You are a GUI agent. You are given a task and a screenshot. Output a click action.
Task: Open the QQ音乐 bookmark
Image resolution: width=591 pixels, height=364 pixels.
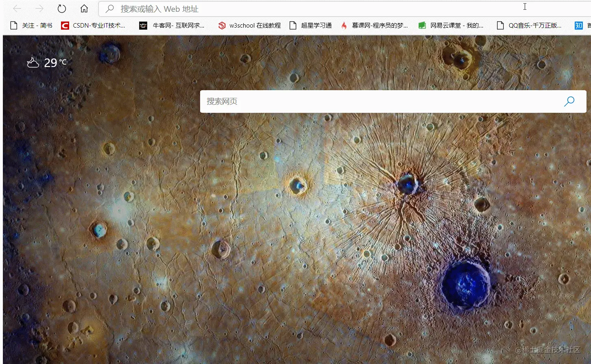click(x=529, y=26)
